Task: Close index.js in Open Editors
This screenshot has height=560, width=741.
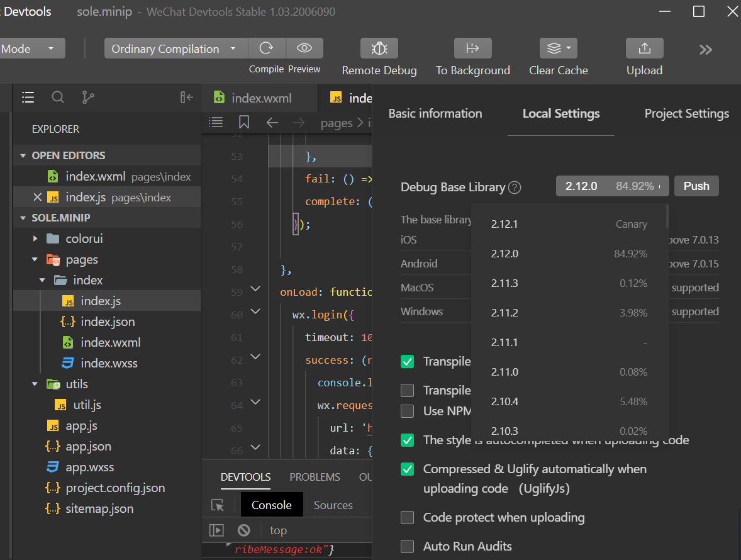Action: coord(37,197)
